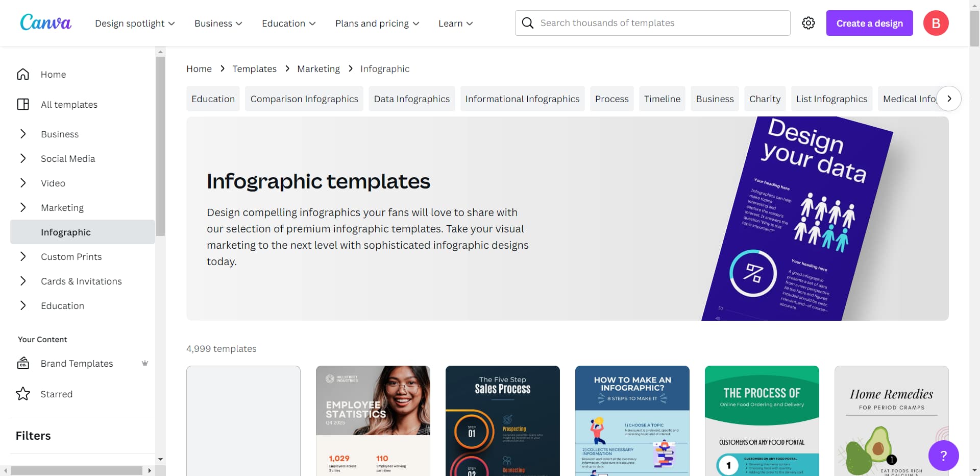Open the Plans and pricing menu
980x476 pixels.
pos(377,23)
